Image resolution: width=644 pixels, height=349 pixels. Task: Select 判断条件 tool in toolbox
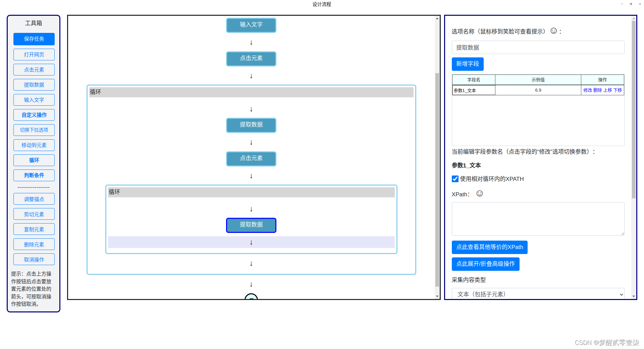34,175
